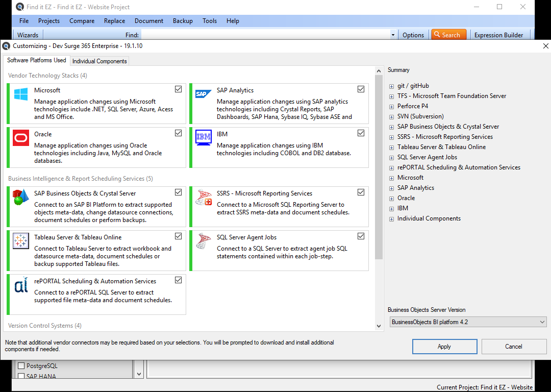
Task: Uncheck the Microsoft platform checkbox
Action: 178,89
